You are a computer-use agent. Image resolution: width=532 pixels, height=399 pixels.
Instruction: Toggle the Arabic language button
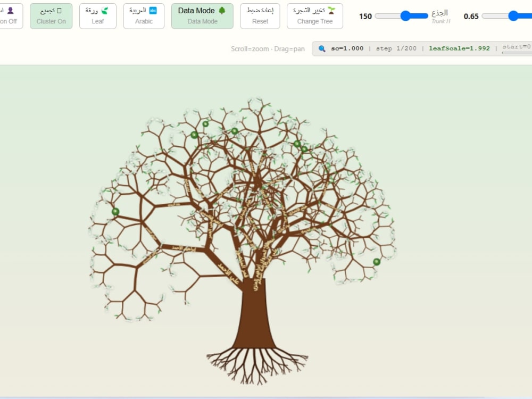144,16
